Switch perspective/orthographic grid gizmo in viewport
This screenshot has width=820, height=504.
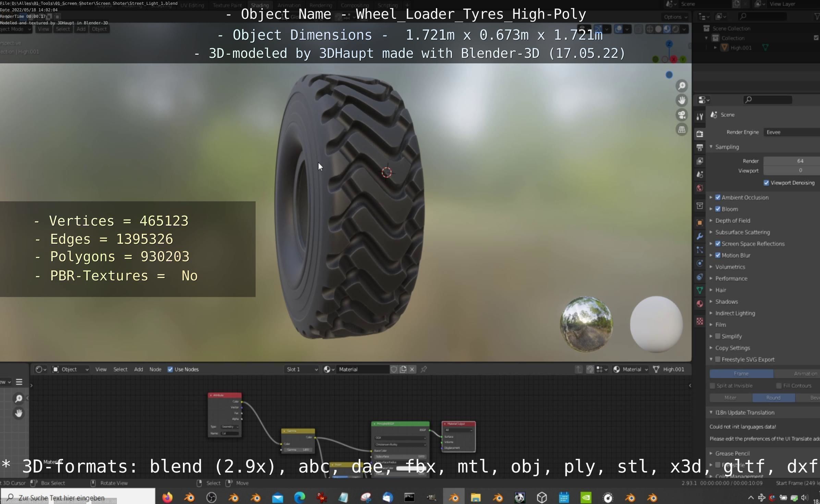tap(682, 130)
